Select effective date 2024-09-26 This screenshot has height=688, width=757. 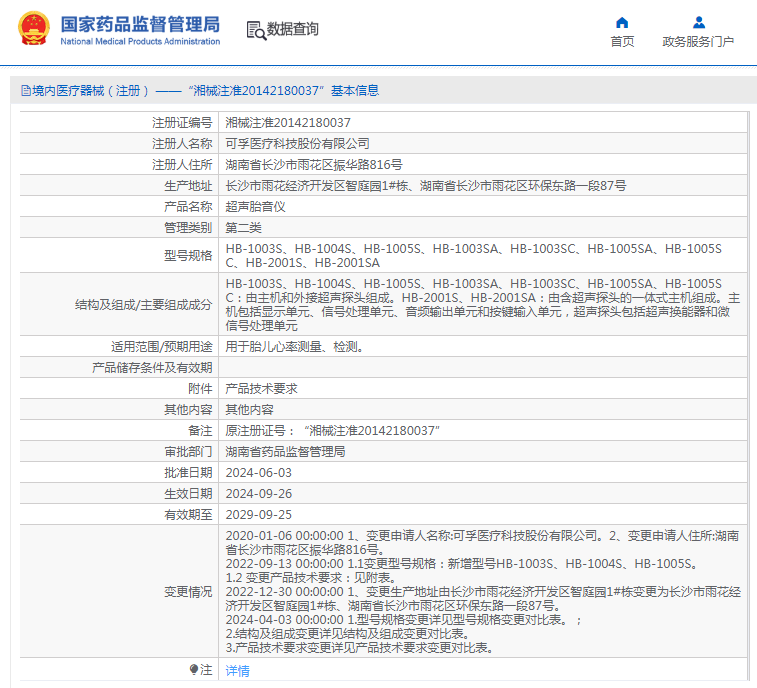click(x=259, y=493)
